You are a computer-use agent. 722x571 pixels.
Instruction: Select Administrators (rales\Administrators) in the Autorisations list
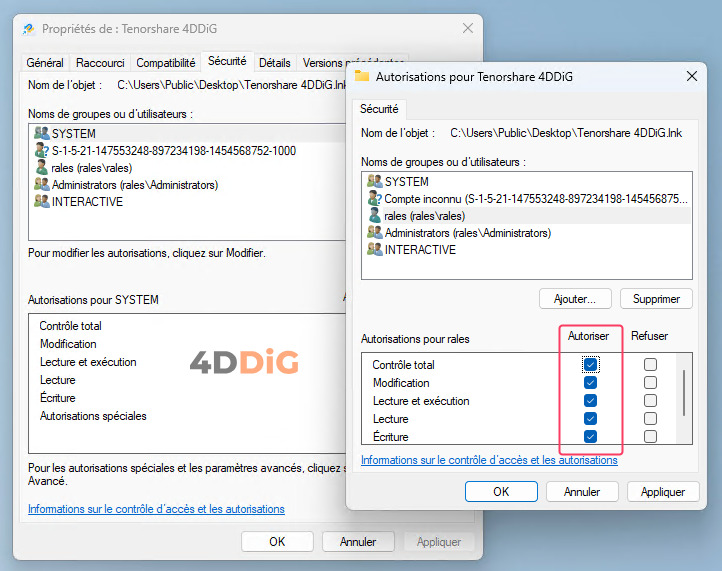527,233
